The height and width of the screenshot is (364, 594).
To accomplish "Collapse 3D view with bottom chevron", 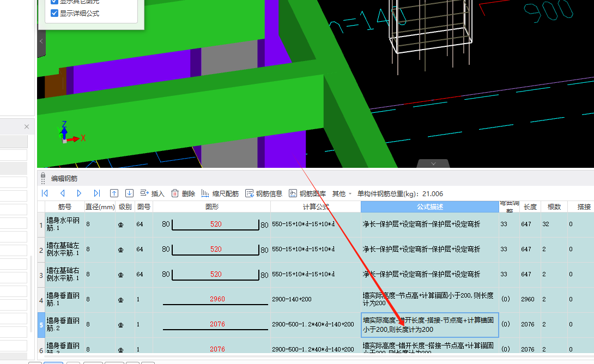I will pyautogui.click(x=433, y=163).
